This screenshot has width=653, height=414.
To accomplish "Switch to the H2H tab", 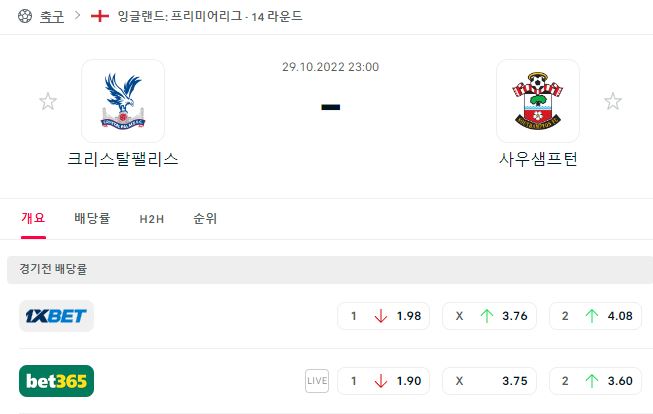I will (x=152, y=219).
